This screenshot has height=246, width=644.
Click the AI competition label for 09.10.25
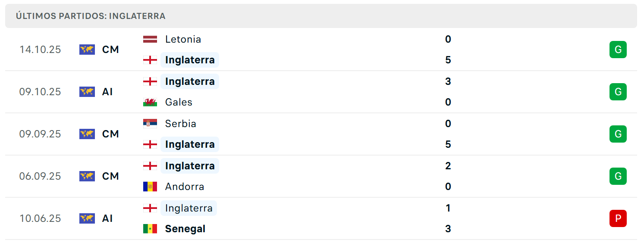[107, 92]
